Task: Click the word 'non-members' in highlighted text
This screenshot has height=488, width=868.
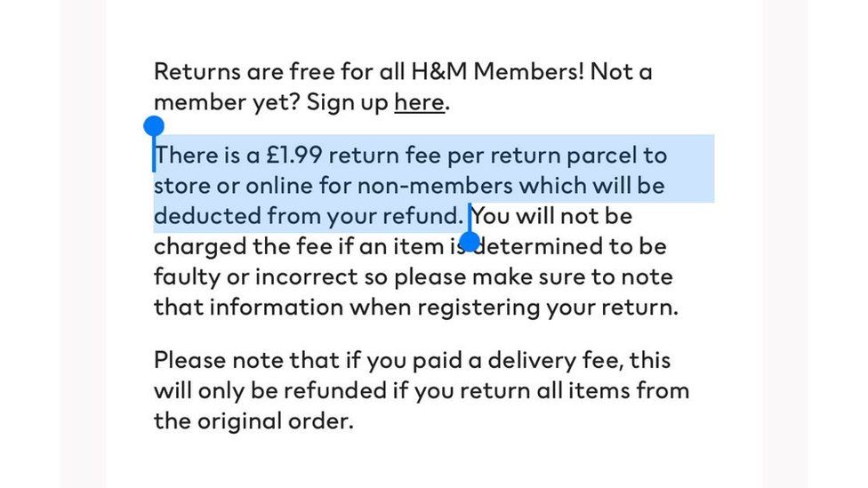Action: pos(435,186)
